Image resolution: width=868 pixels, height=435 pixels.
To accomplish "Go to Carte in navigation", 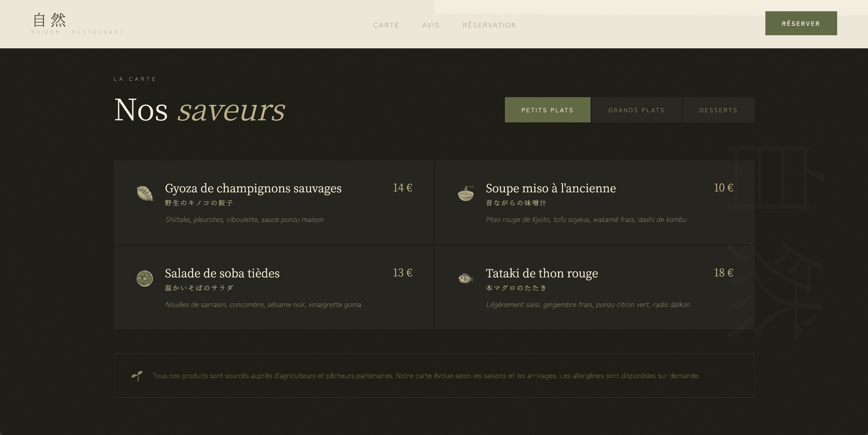I will pyautogui.click(x=386, y=25).
